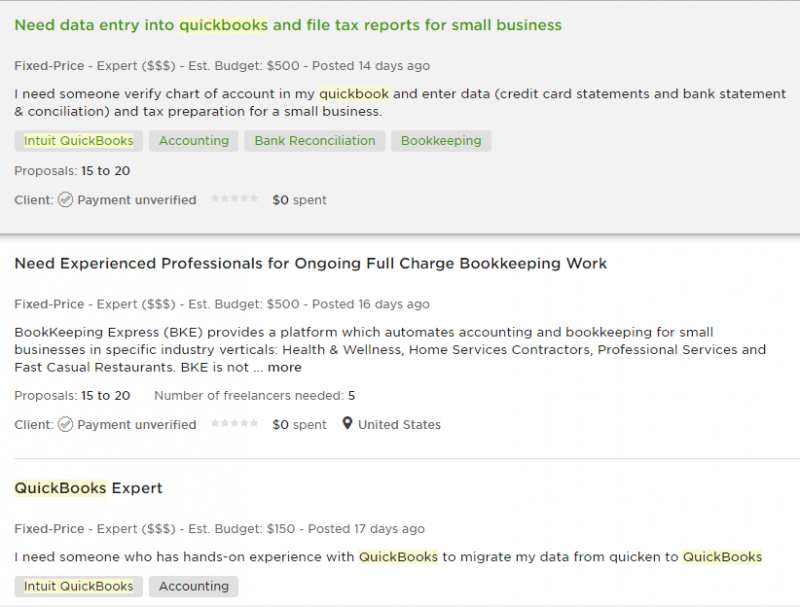Click the data entry job's description text
800x607 pixels.
click(400, 103)
